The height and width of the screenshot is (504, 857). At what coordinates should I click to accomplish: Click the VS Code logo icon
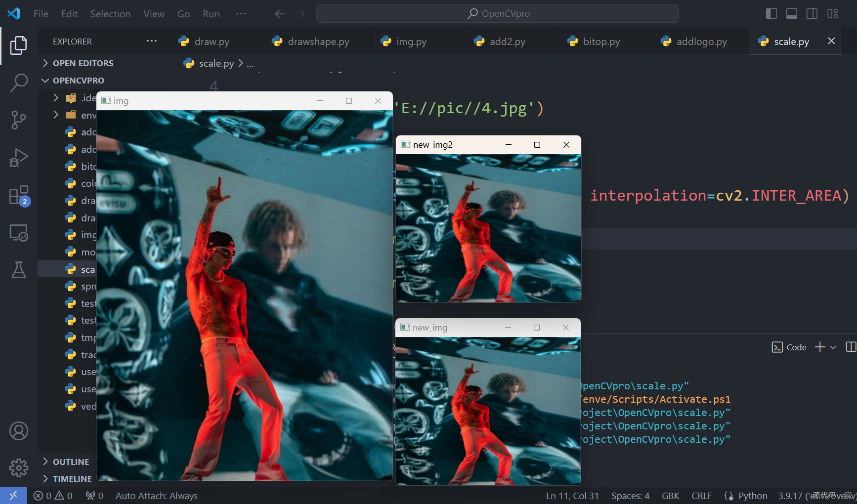click(14, 13)
